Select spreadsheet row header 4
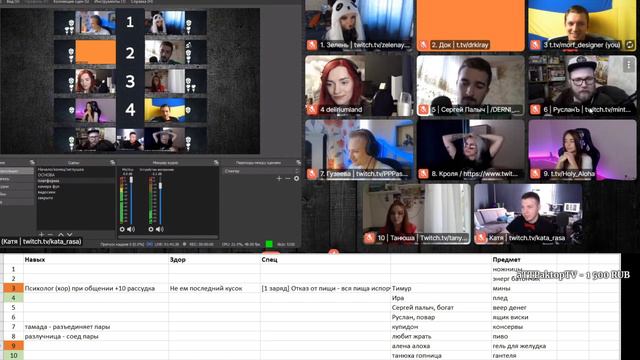The height and width of the screenshot is (360, 640). click(x=13, y=298)
